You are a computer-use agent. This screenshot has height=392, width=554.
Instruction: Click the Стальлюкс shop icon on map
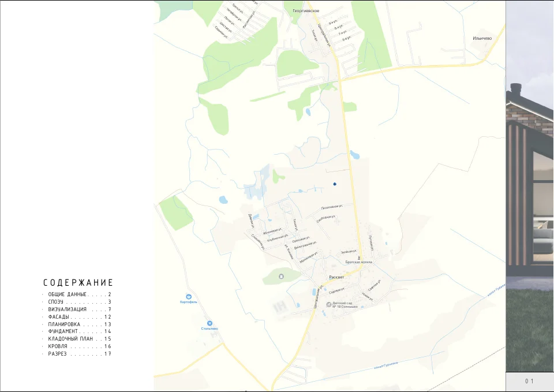point(209,323)
